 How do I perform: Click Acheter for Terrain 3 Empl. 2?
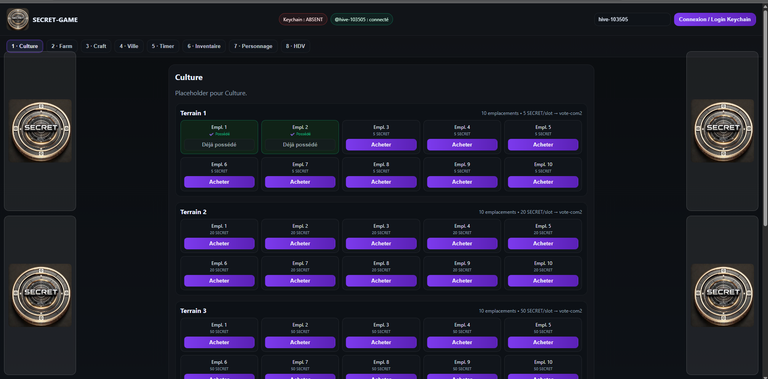coord(300,342)
